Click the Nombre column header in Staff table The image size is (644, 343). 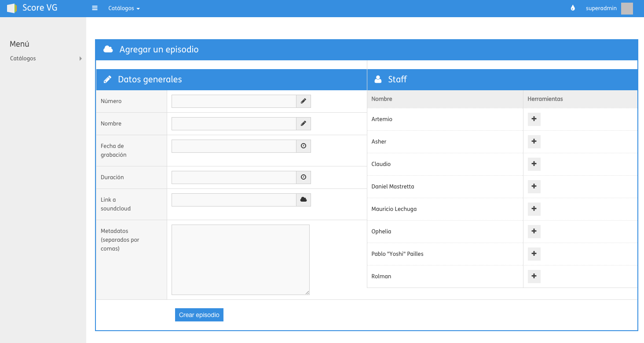pyautogui.click(x=382, y=99)
